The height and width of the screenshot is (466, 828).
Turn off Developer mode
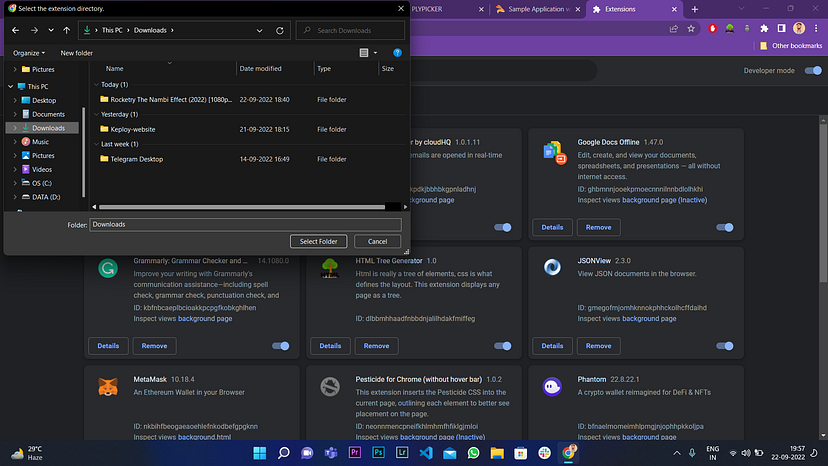pos(813,70)
